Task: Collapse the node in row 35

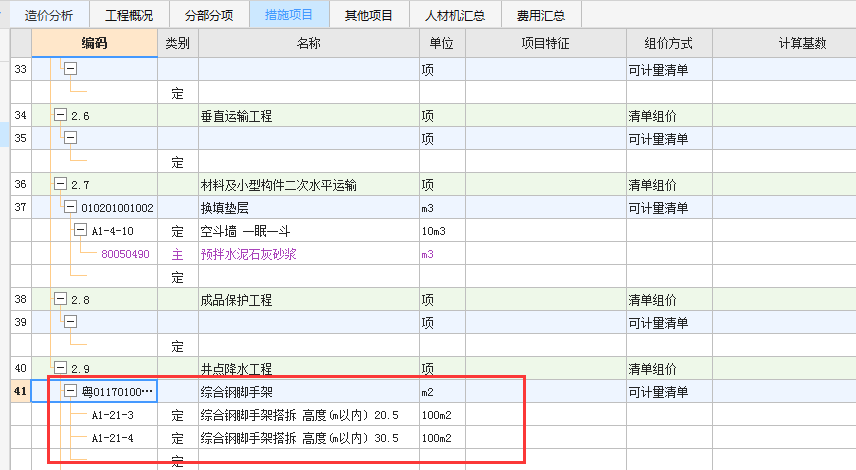Action: [x=70, y=138]
